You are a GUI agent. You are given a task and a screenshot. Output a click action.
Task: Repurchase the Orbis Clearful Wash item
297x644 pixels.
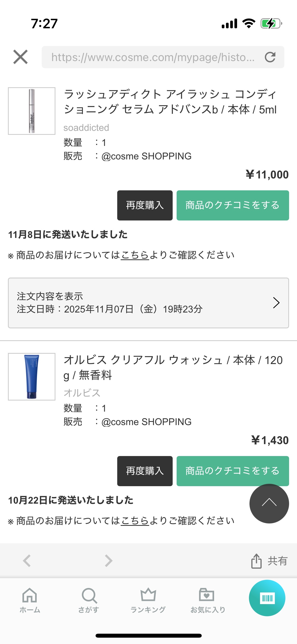pyautogui.click(x=145, y=471)
